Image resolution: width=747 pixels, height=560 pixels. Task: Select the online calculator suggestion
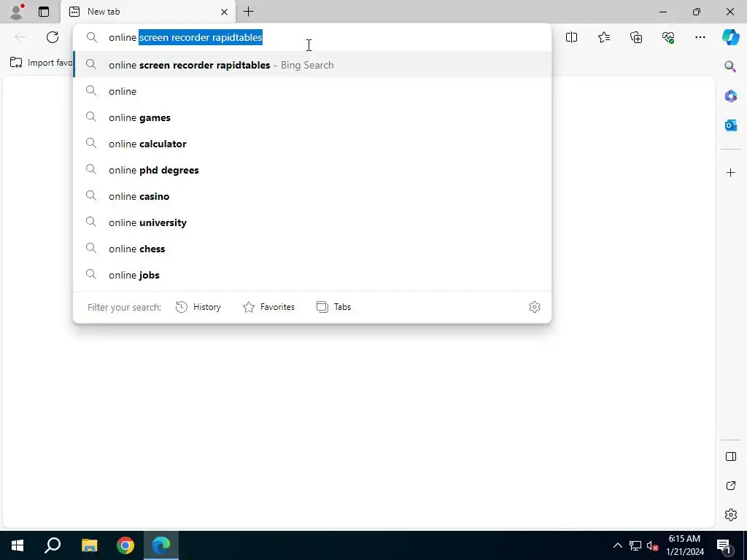[x=312, y=144]
